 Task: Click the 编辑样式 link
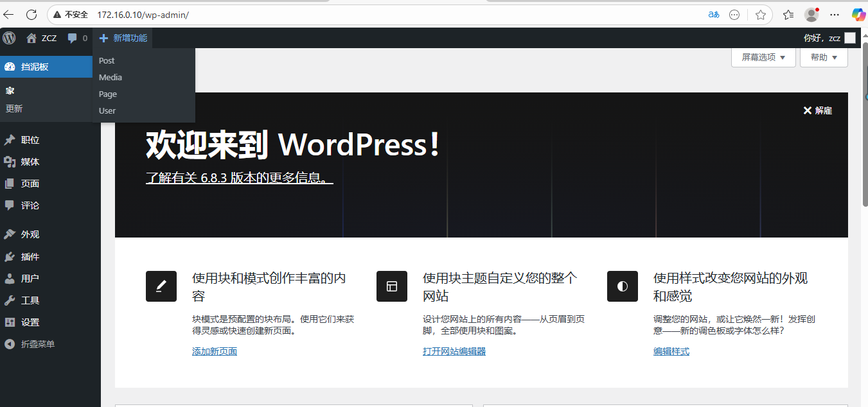click(671, 351)
